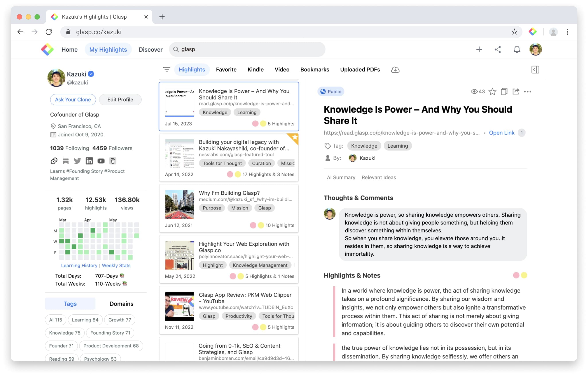The width and height of the screenshot is (588, 376).
Task: Switch to the Kindle tab
Action: [x=255, y=70]
